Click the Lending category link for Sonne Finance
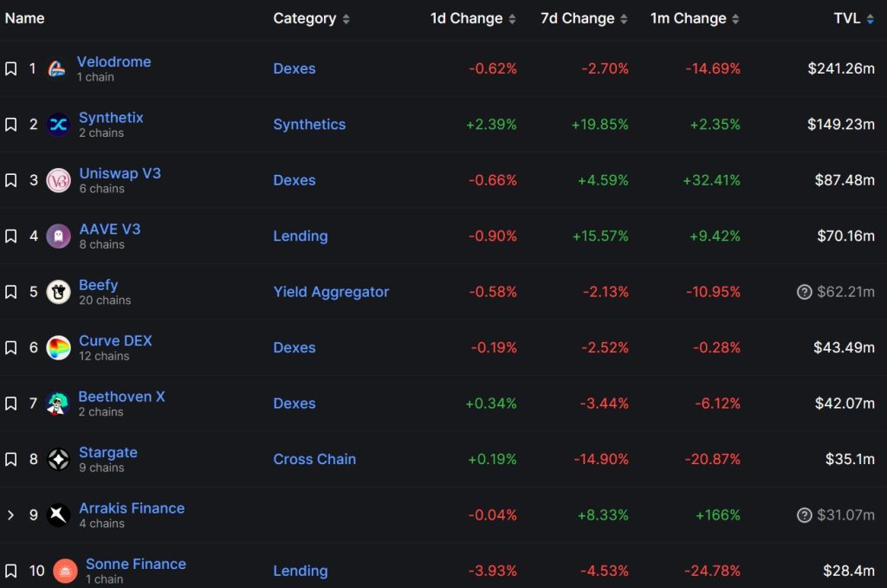 tap(301, 571)
